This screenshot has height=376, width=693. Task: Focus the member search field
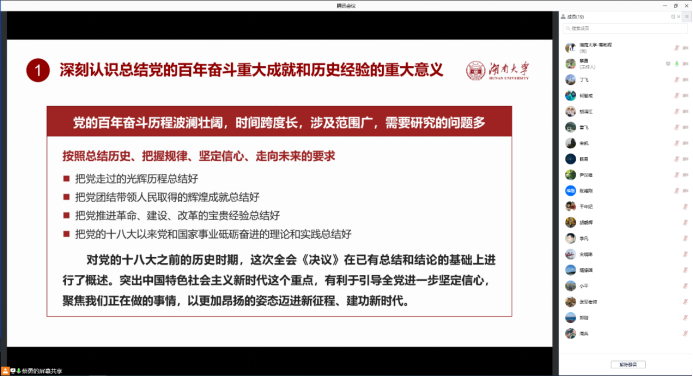(625, 28)
